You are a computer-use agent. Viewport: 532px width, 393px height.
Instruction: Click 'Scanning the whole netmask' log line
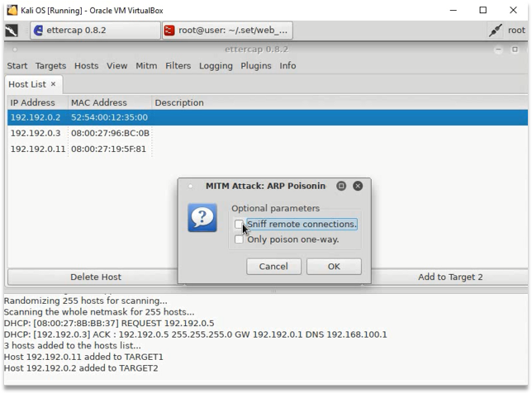99,312
